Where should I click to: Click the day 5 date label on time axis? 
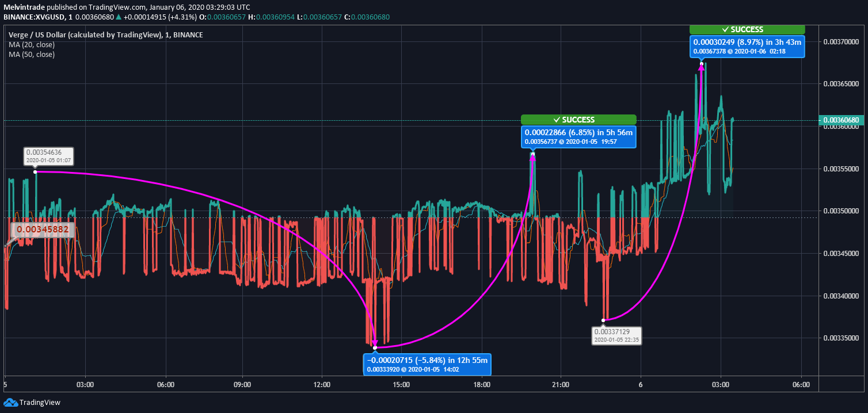pos(5,384)
